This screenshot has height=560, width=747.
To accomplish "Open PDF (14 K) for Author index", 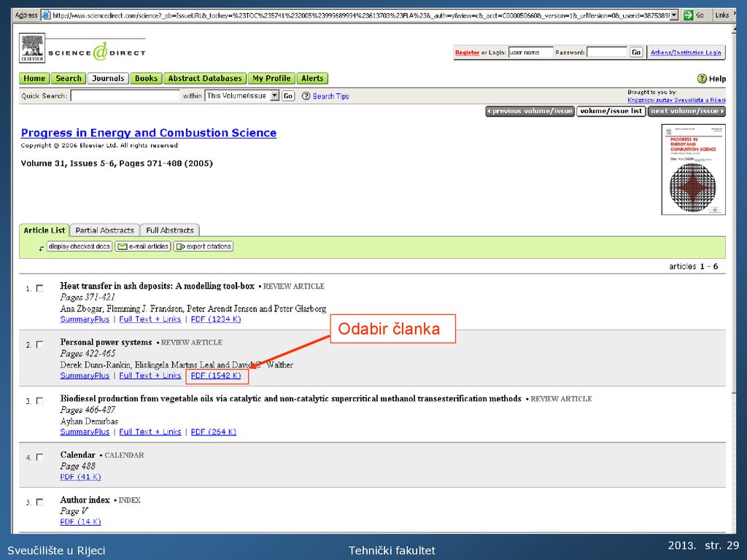I will (80, 522).
